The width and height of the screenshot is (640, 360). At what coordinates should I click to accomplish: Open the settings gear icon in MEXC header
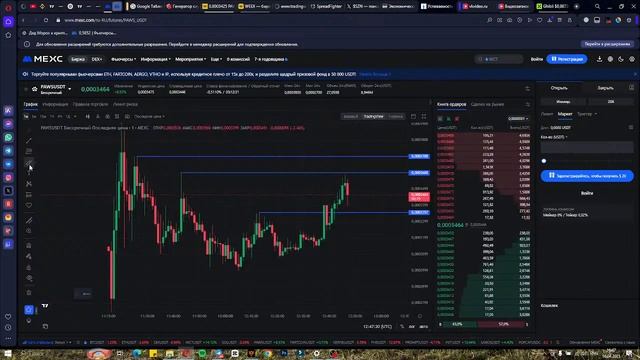point(632,59)
